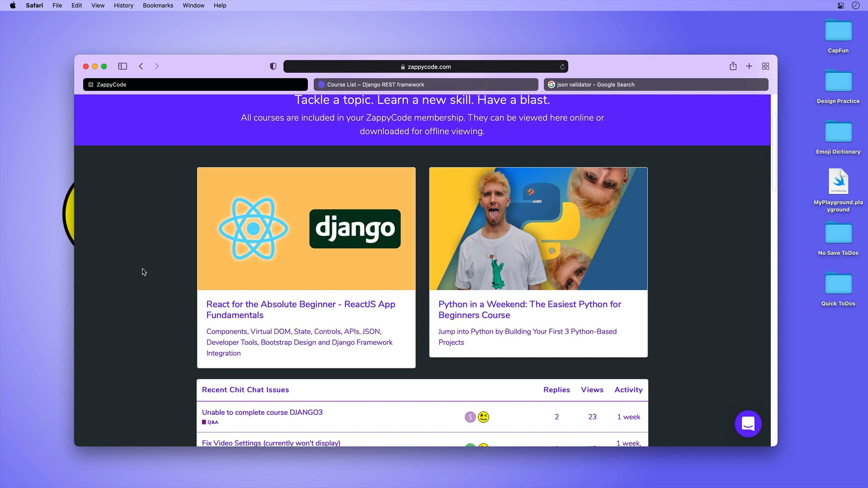Open the Edit menu
This screenshot has width=868, height=488.
pos(76,5)
